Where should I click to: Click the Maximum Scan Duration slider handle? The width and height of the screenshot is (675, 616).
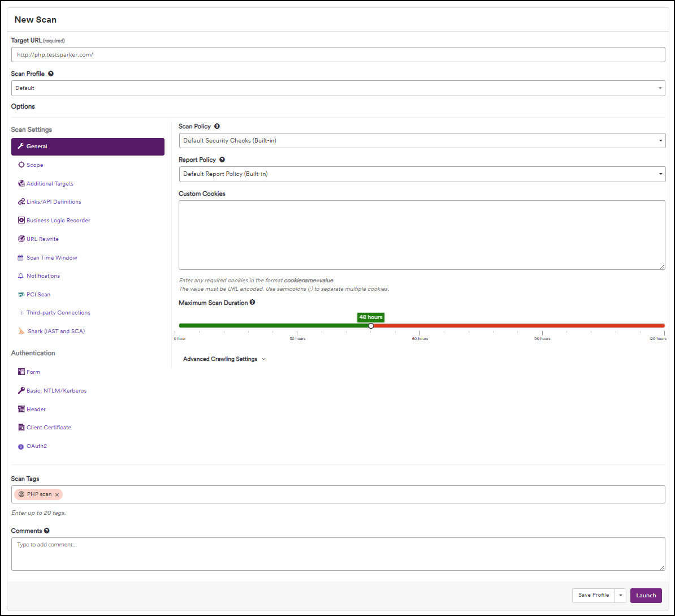(371, 326)
